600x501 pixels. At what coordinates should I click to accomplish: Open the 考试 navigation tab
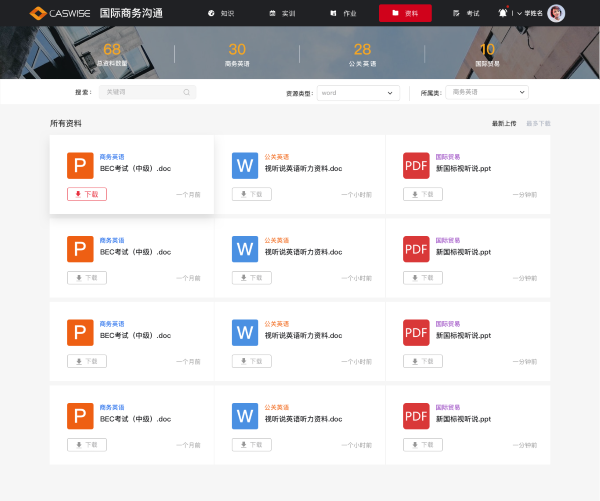(466, 13)
